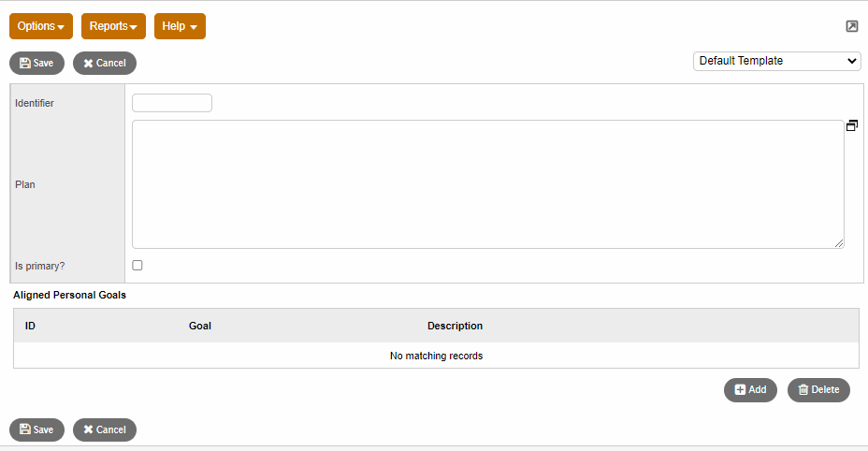Click the expand editor icon beside Plan field

coord(852,125)
